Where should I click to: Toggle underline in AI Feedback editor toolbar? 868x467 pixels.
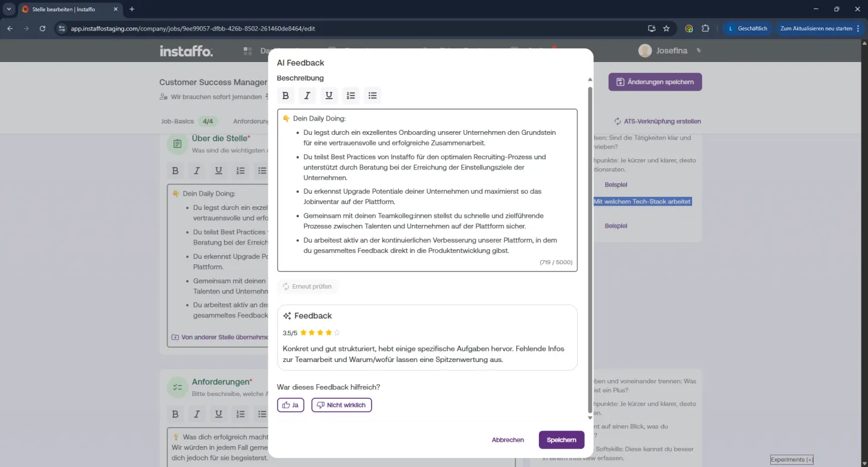(329, 95)
